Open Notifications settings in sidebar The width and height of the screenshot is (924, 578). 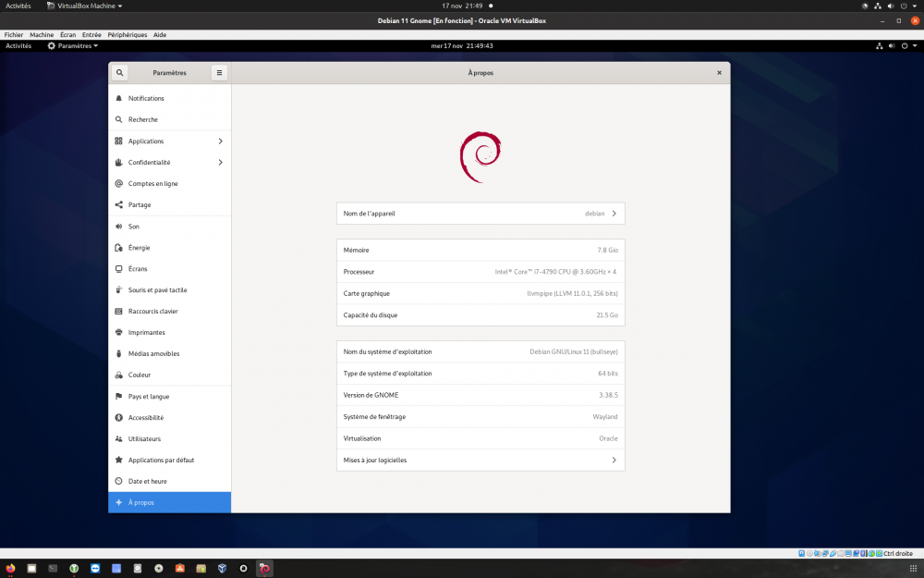tap(146, 98)
